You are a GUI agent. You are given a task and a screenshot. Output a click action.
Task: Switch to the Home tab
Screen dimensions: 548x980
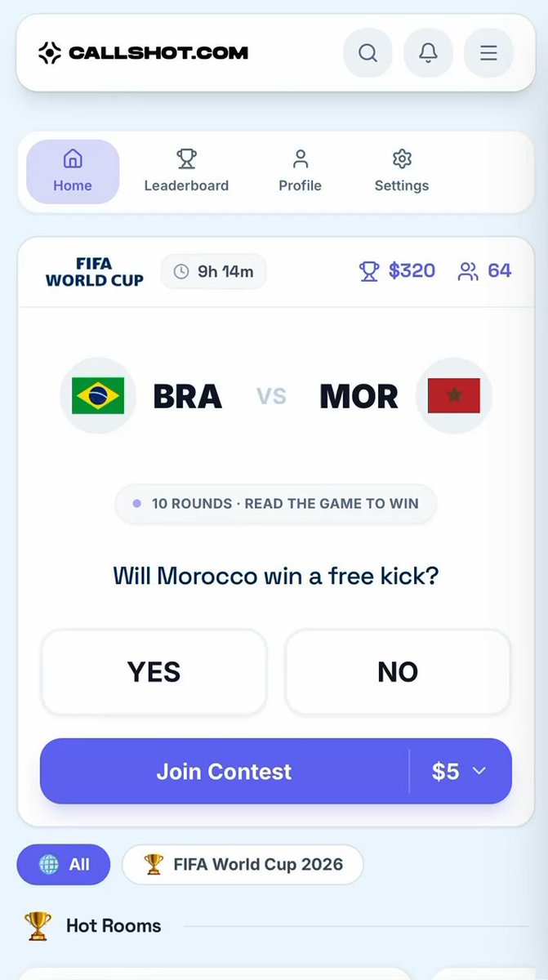pyautogui.click(x=73, y=171)
